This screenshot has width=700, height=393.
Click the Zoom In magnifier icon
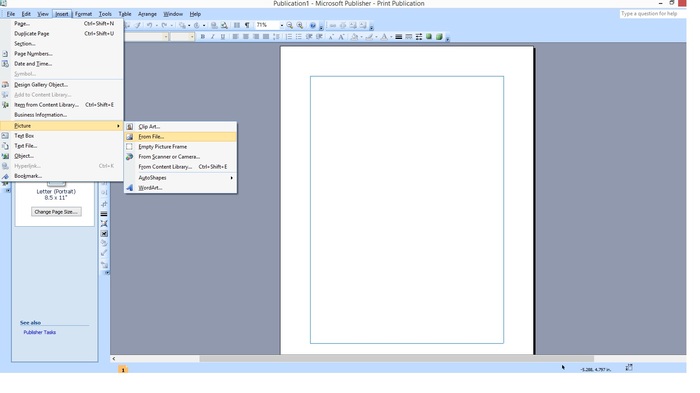click(300, 25)
